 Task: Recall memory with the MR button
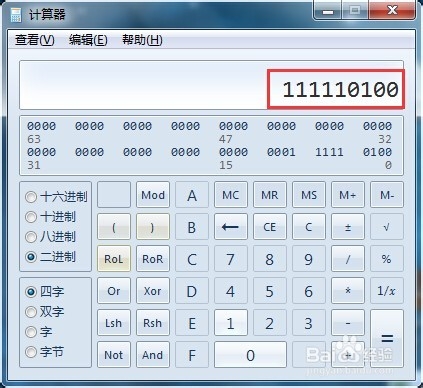tap(270, 195)
